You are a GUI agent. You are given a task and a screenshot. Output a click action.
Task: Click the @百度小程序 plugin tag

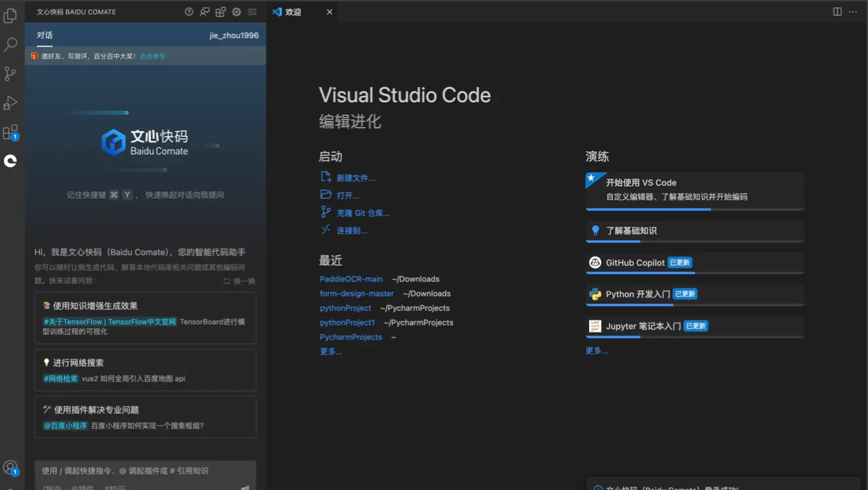tap(65, 426)
